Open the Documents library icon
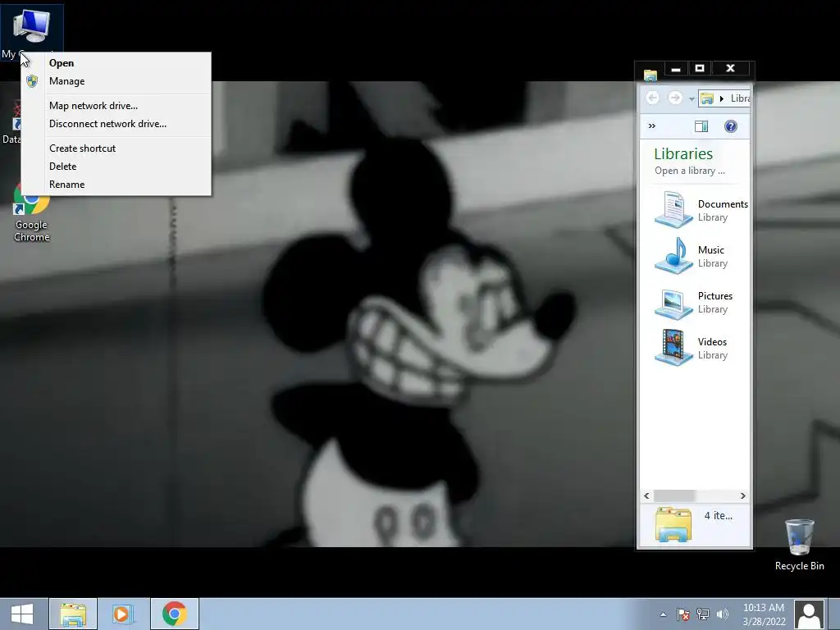Viewport: 840px width, 630px height. (x=673, y=209)
